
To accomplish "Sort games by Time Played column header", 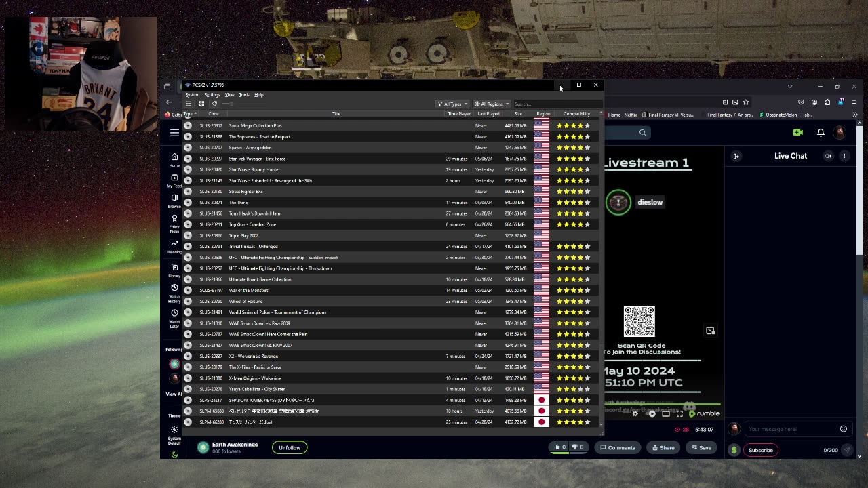I will coord(459,114).
